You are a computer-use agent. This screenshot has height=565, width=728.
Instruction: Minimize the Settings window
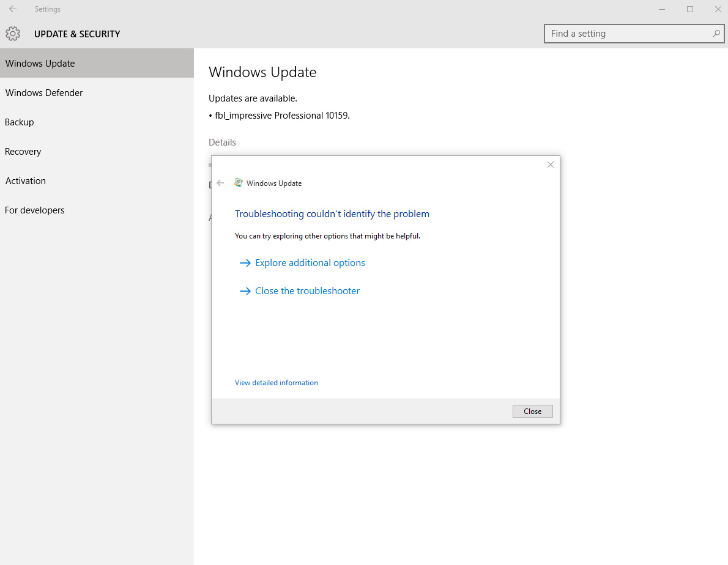click(662, 9)
